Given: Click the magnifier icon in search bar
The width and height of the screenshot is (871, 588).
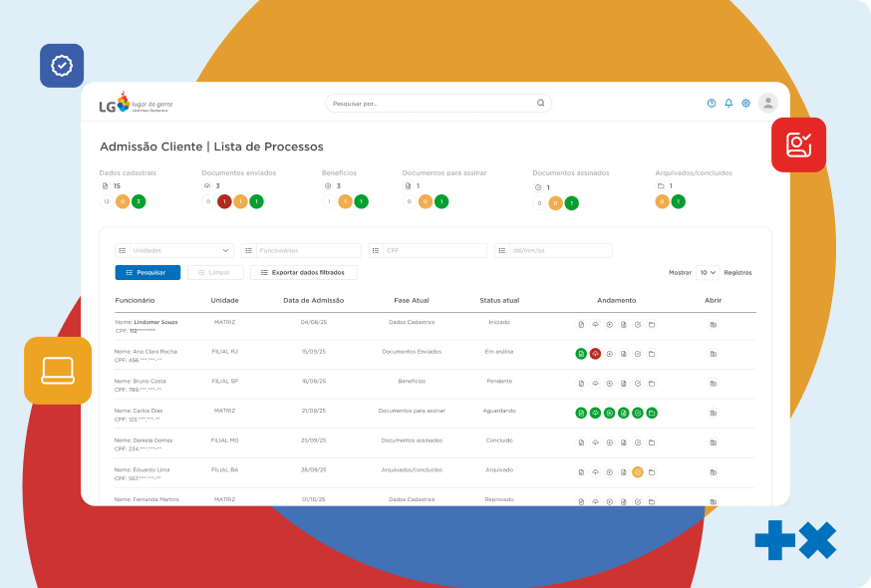Looking at the screenshot, I should tap(541, 103).
